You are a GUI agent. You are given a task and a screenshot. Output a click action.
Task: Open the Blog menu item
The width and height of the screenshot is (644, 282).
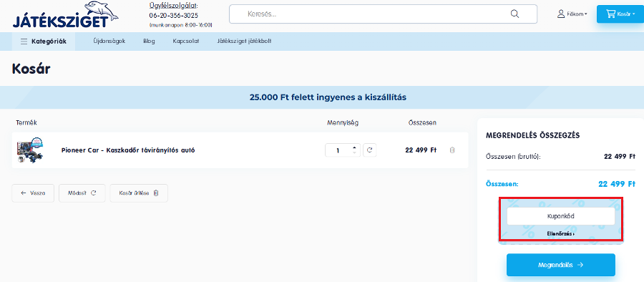pos(149,41)
